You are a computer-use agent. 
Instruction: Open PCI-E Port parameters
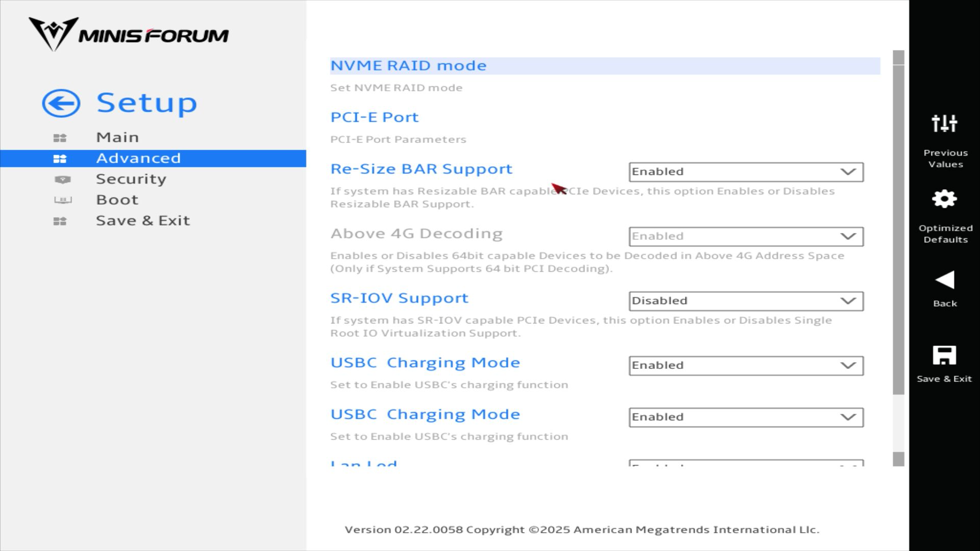point(374,117)
